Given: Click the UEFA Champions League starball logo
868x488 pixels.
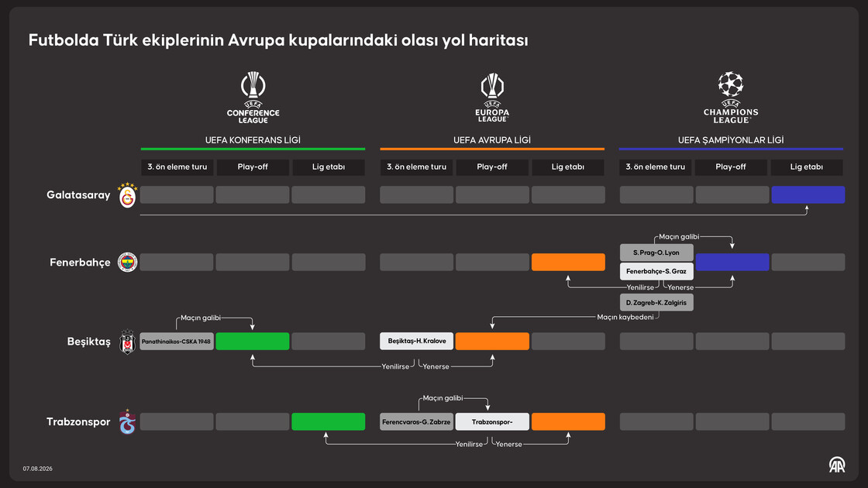Looking at the screenshot, I should (x=731, y=98).
